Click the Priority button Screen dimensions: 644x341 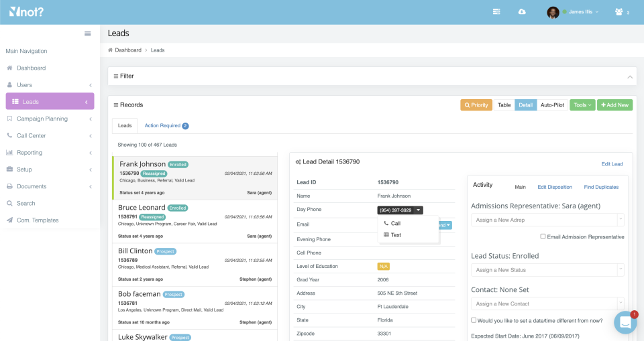click(x=476, y=105)
